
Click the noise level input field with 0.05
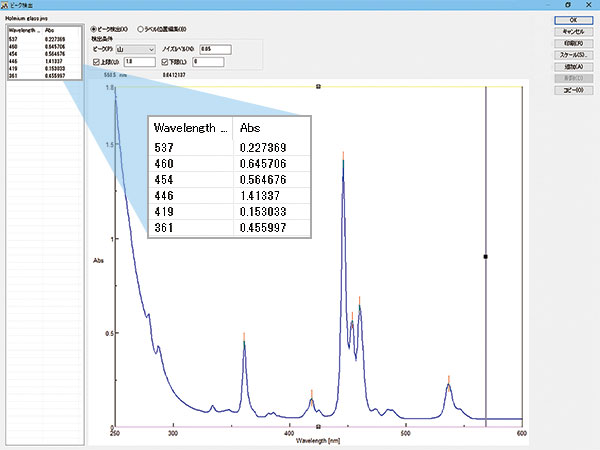(215, 49)
